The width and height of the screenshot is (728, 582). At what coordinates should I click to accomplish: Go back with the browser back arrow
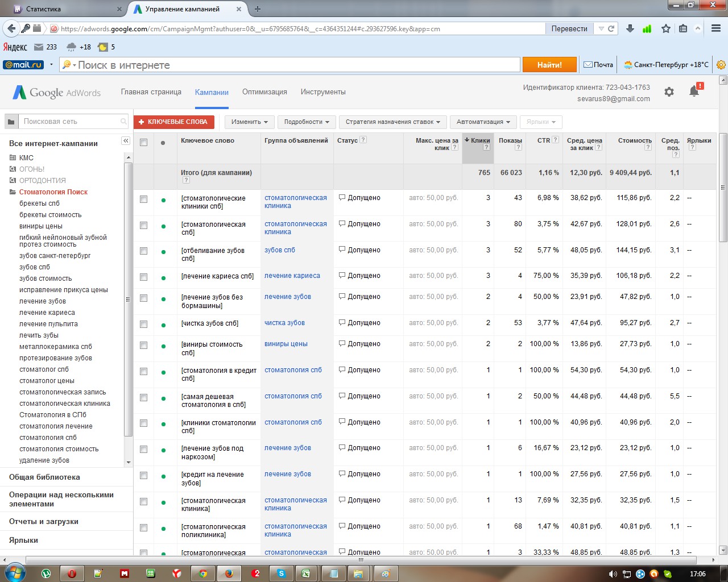(x=11, y=28)
